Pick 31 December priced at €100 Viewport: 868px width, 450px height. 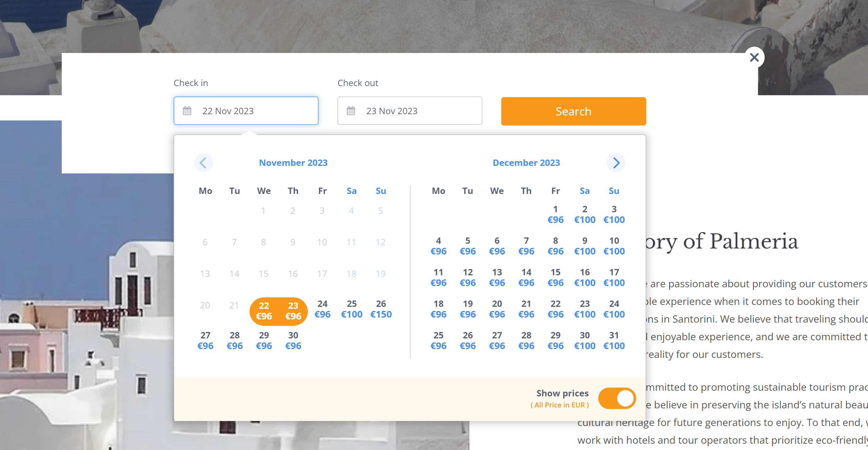coord(614,340)
